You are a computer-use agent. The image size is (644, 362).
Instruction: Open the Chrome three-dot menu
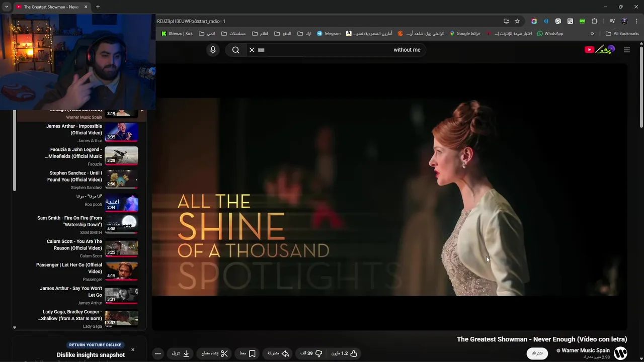(x=636, y=21)
